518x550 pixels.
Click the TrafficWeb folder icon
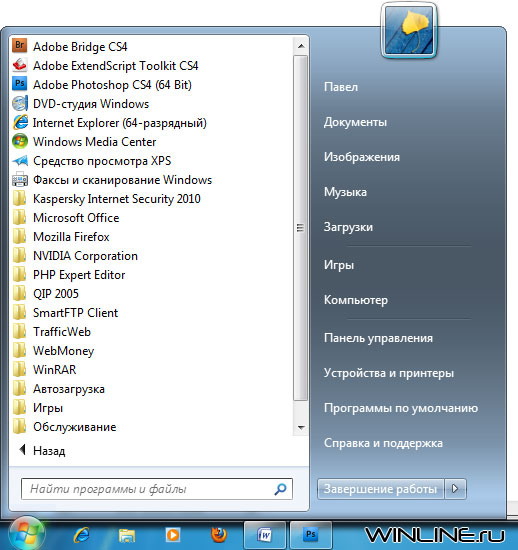click(20, 332)
